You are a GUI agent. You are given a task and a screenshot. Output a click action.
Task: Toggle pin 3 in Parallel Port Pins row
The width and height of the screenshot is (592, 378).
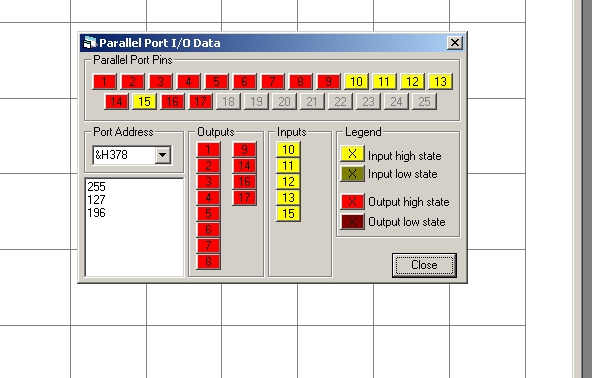[x=160, y=82]
